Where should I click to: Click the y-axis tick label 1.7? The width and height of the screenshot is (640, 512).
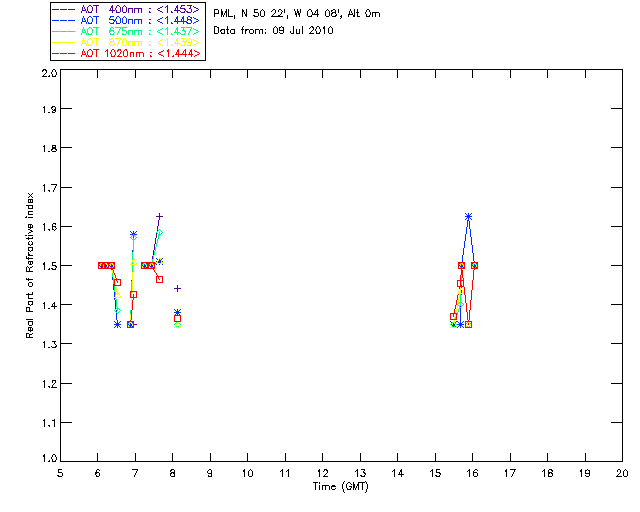[x=49, y=187]
